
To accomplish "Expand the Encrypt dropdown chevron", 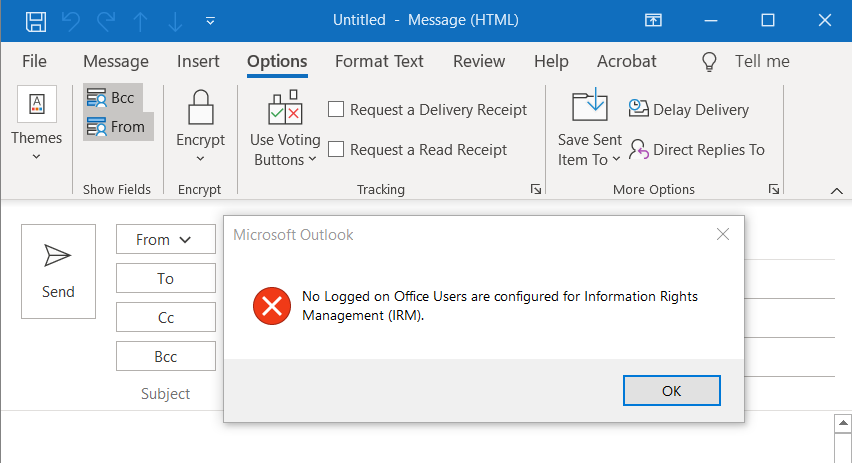I will (201, 159).
